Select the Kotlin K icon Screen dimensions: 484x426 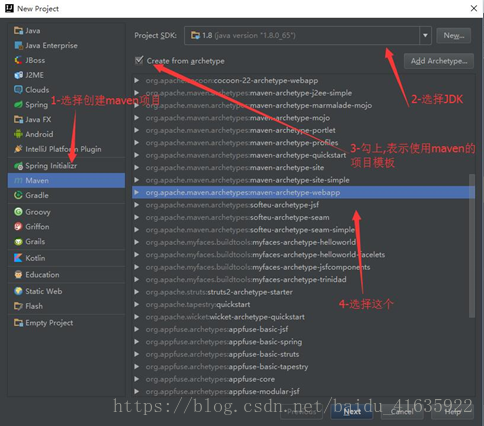(18, 258)
